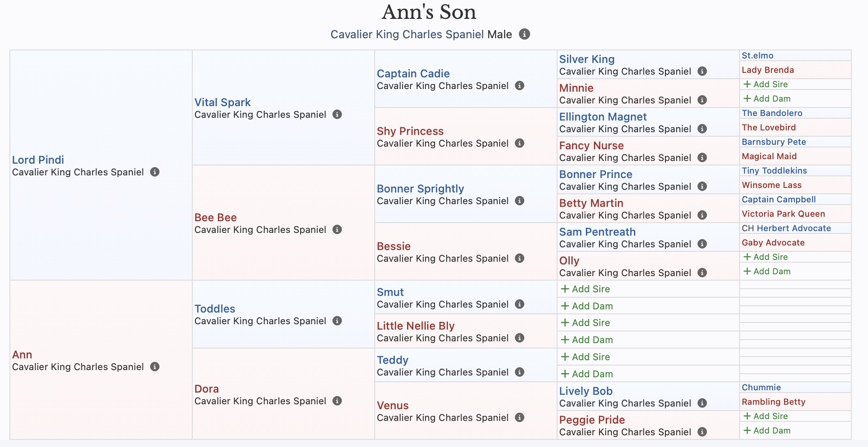Click info icon beside Silver King

[702, 71]
